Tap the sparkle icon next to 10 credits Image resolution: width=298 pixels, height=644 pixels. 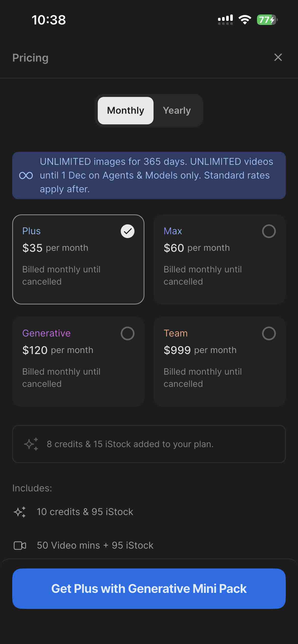click(x=20, y=512)
